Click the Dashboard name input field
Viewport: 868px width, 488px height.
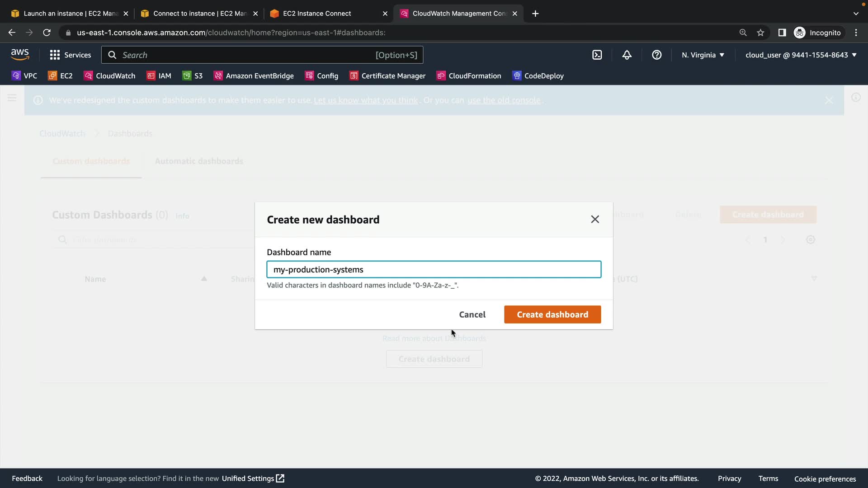coord(433,270)
